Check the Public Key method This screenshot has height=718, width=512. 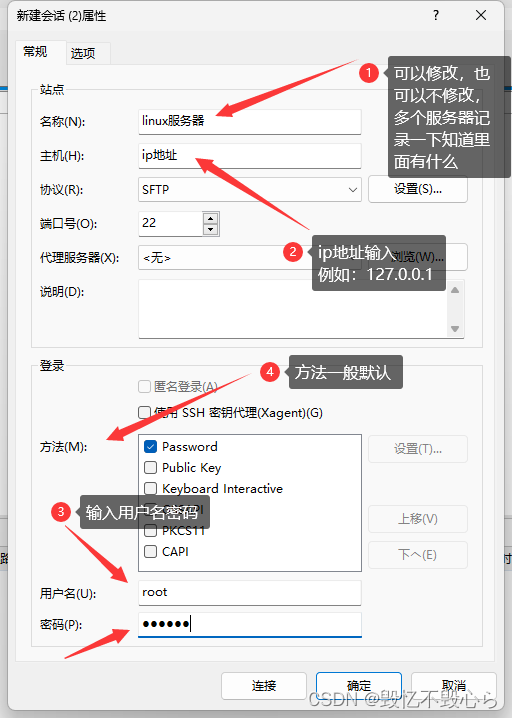[150, 468]
